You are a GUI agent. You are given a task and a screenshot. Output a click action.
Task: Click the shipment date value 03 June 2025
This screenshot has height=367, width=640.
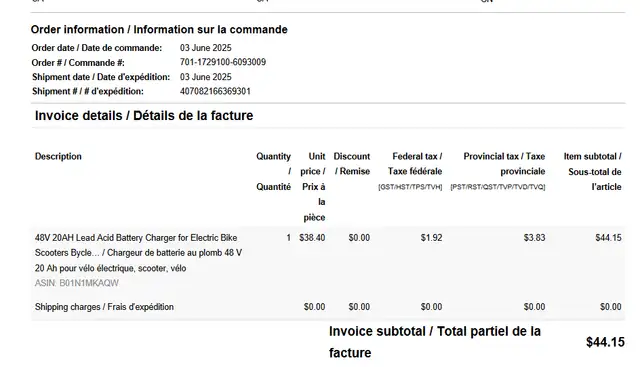pyautogui.click(x=206, y=77)
